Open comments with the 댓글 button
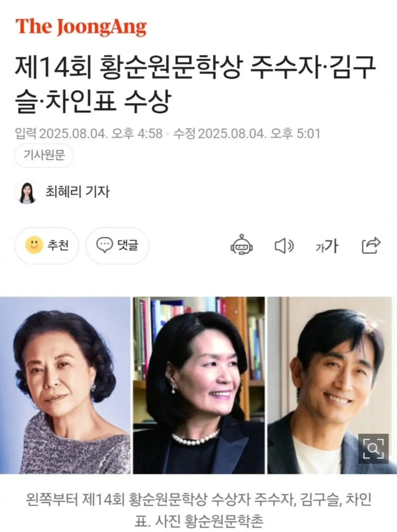397x532 pixels. pos(118,246)
